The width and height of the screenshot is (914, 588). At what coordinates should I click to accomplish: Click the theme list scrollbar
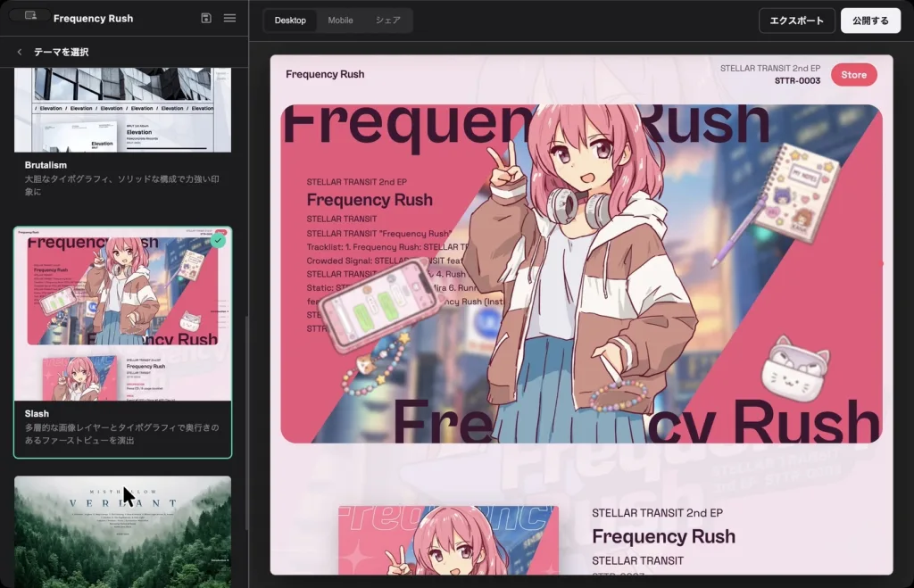tap(246, 423)
